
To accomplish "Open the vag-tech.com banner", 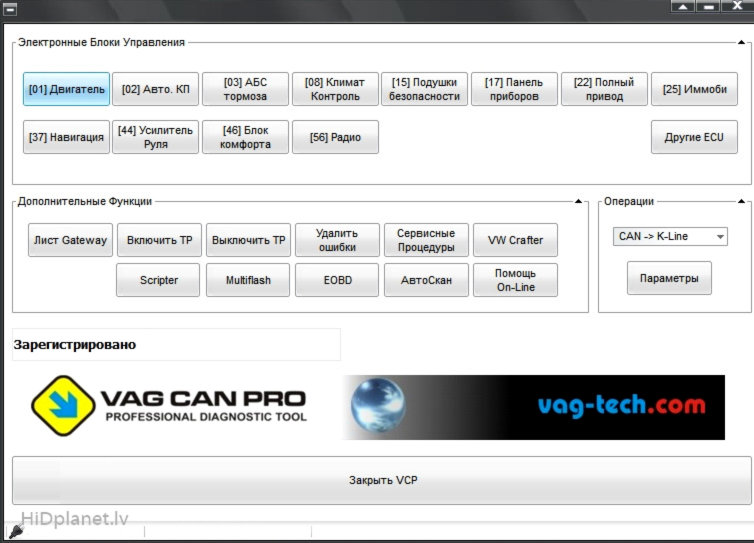I will coord(533,407).
